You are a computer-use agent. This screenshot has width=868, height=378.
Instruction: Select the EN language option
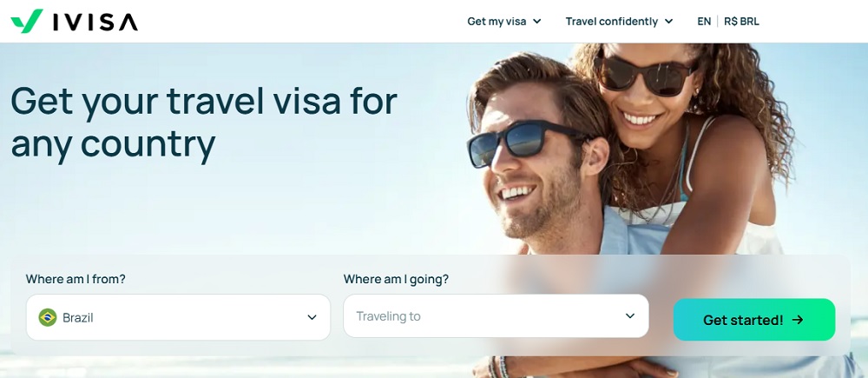pos(704,22)
